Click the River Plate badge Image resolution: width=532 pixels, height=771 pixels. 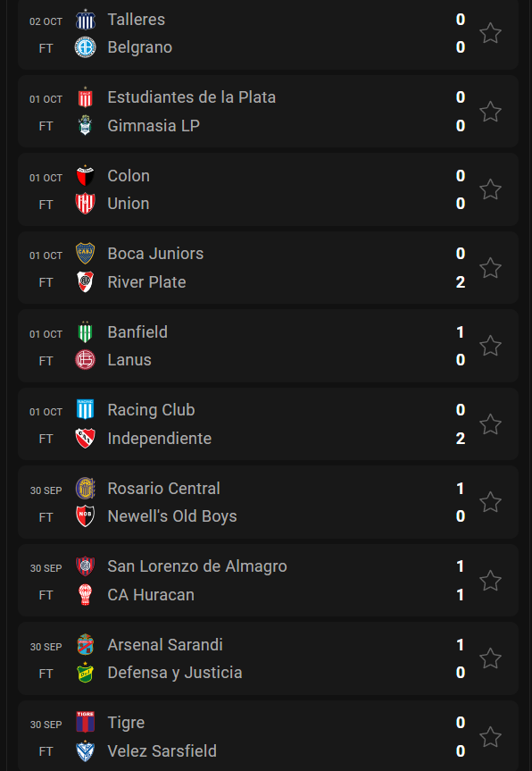pyautogui.click(x=85, y=282)
